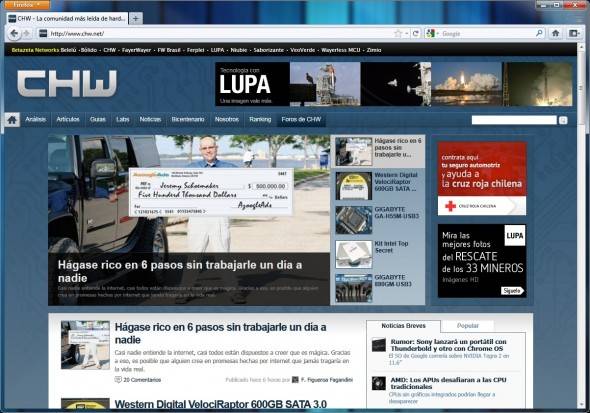The width and height of the screenshot is (590, 413).
Task: Click the Belelú network link
Action: (68, 50)
